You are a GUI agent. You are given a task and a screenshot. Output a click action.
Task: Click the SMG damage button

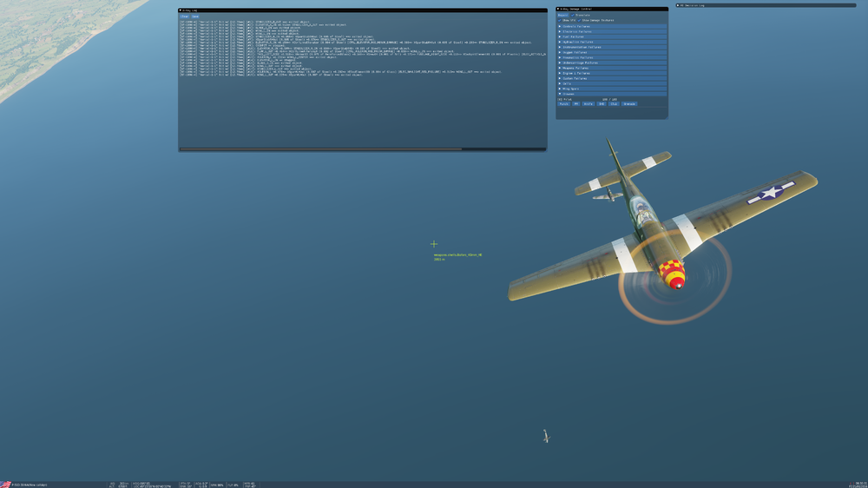tap(602, 103)
